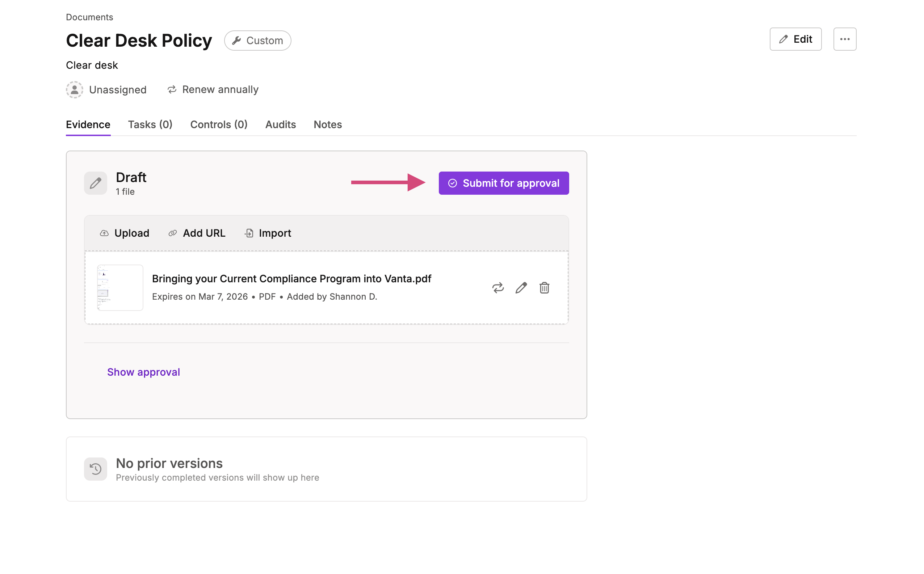Switch to the Controls (0) tab
The width and height of the screenshot is (924, 574).
[219, 124]
